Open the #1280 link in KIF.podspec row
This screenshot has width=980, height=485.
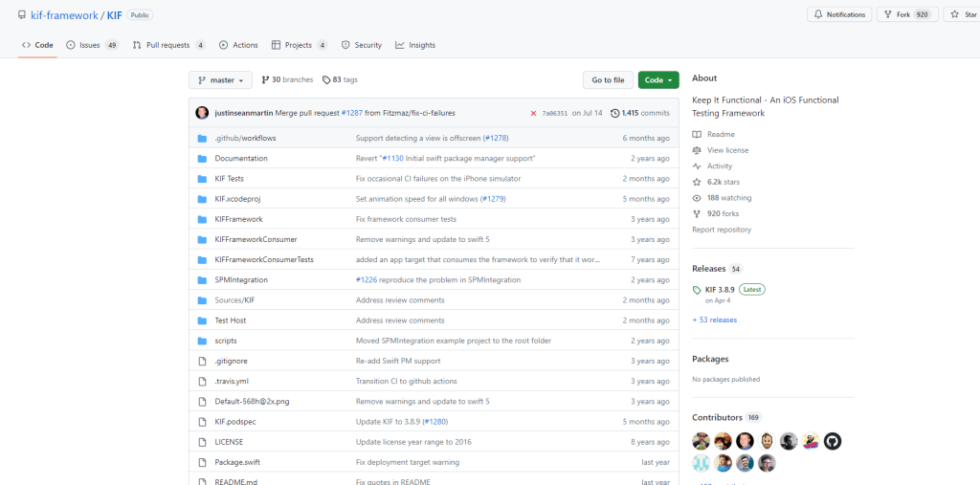[x=435, y=421]
